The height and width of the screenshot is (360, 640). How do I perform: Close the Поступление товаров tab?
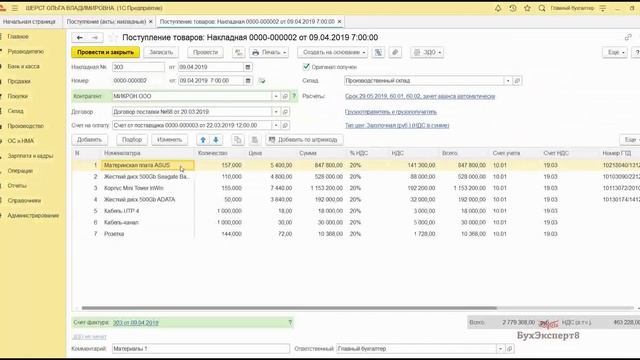(x=340, y=22)
